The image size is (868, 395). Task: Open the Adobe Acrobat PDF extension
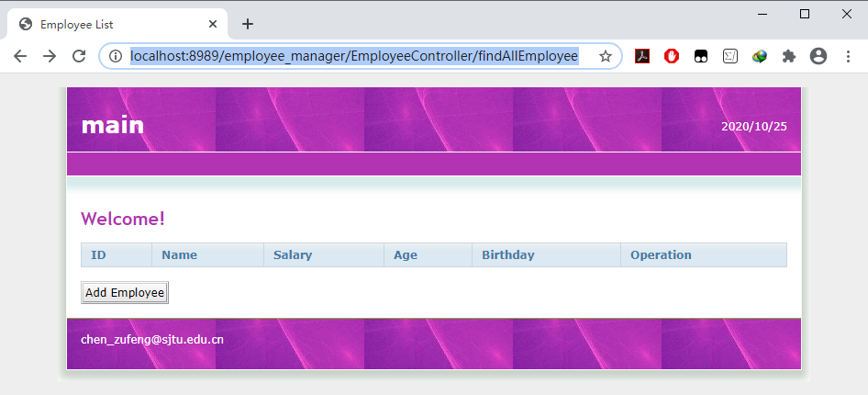pyautogui.click(x=642, y=56)
